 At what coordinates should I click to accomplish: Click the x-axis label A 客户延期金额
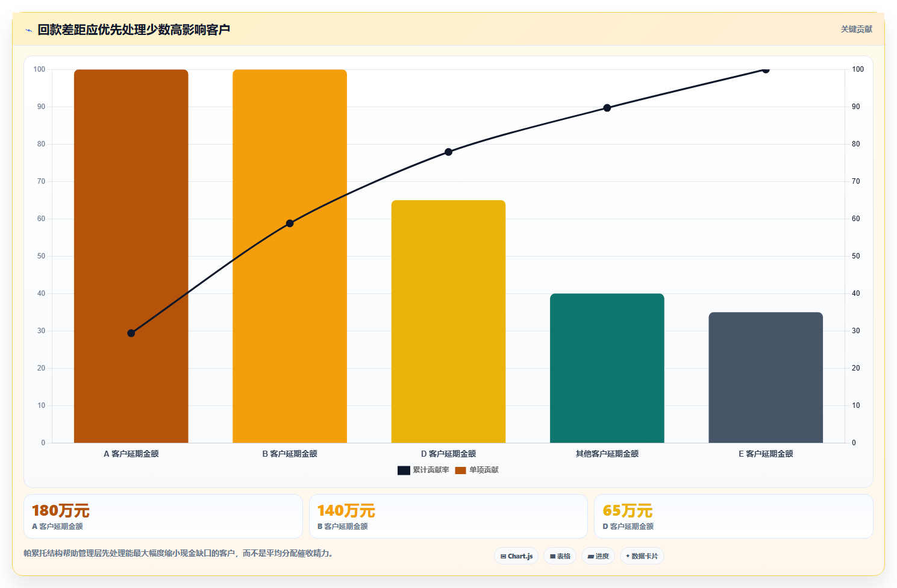tap(131, 454)
